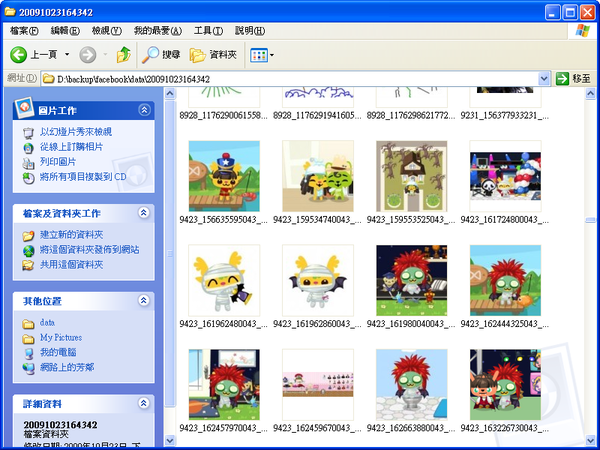Collapse the 其他位置 panel
Screen dimensions: 600x450
click(x=144, y=301)
